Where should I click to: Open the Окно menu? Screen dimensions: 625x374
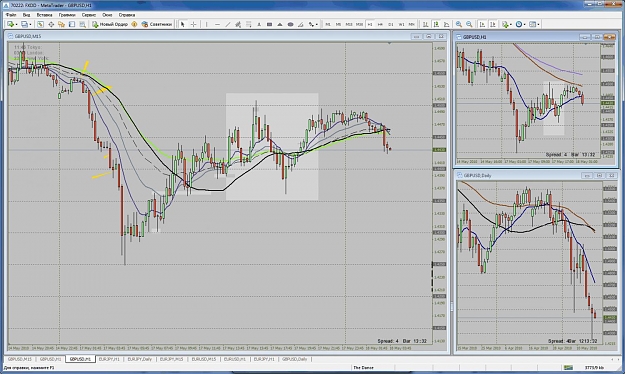[x=107, y=15]
